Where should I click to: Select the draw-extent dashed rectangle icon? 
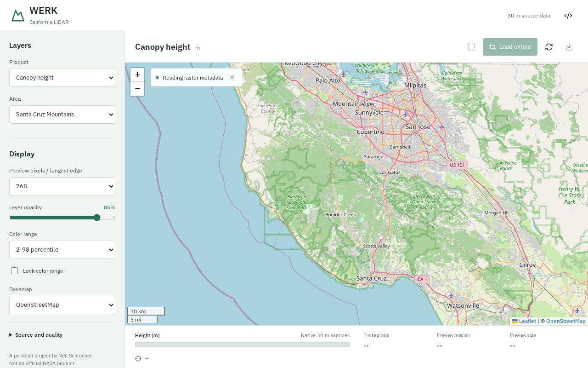[x=471, y=47]
